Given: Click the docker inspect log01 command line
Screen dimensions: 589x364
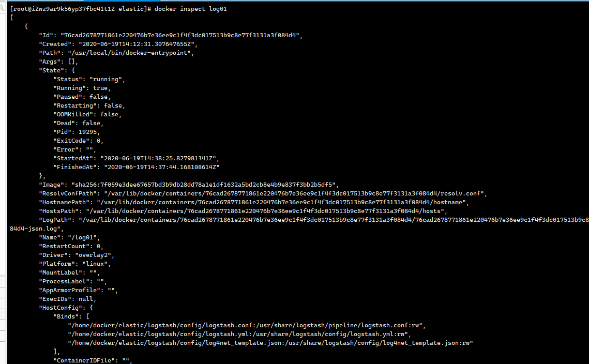Looking at the screenshot, I should coord(118,9).
